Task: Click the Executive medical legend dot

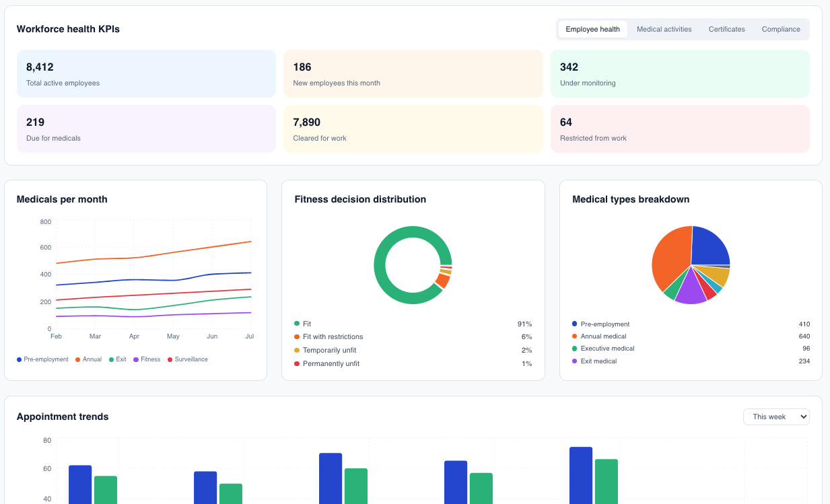Action: pyautogui.click(x=574, y=349)
